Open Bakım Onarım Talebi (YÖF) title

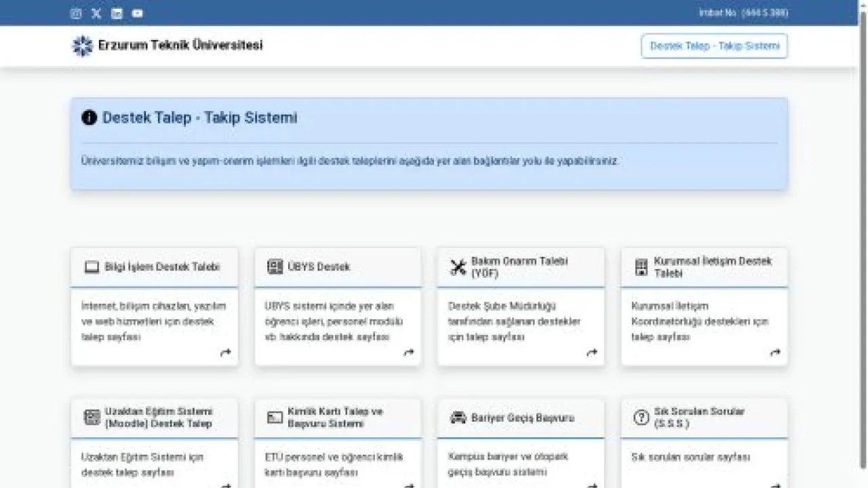(x=519, y=267)
